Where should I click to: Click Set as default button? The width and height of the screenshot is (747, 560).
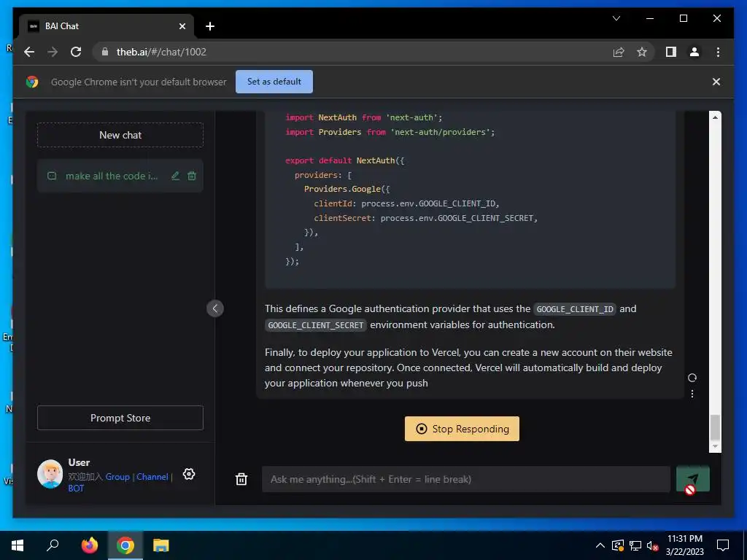[274, 82]
